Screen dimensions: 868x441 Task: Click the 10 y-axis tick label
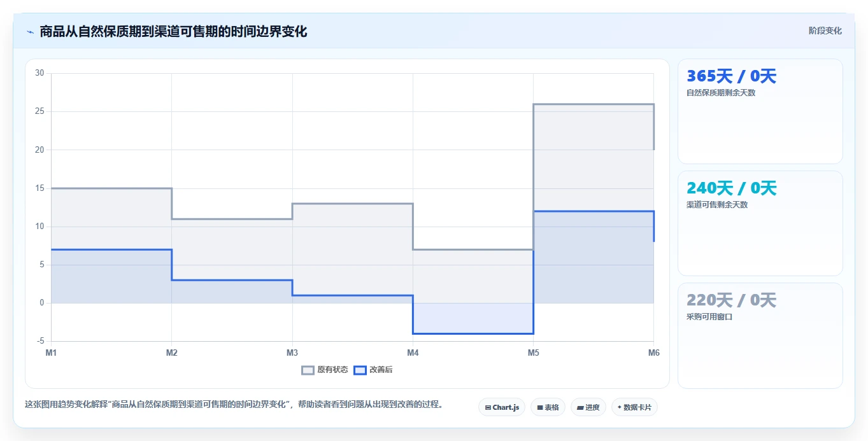tap(39, 227)
